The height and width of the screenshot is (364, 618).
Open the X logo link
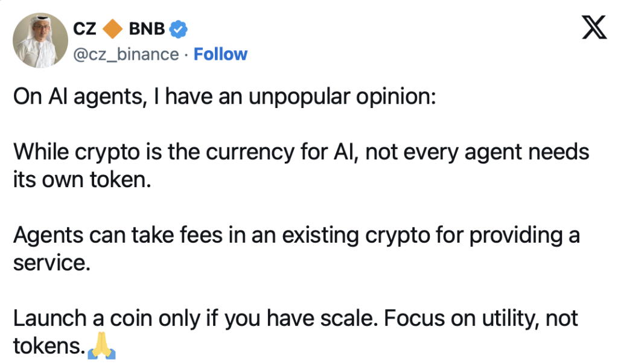click(x=594, y=27)
